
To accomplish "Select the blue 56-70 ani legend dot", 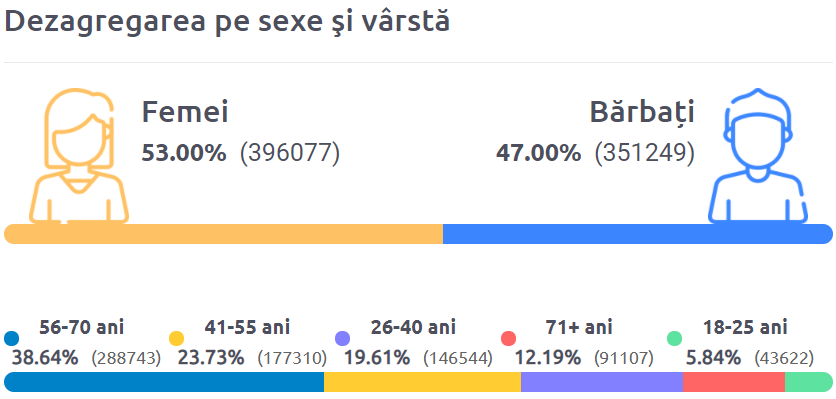I will click(11, 338).
